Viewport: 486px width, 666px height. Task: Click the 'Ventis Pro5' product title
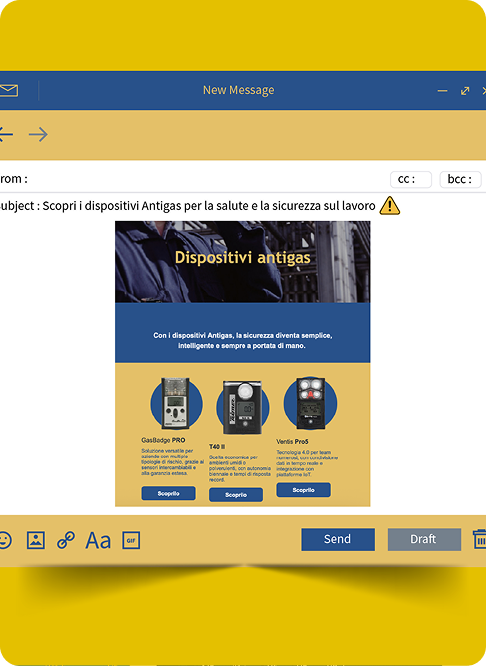point(292,441)
